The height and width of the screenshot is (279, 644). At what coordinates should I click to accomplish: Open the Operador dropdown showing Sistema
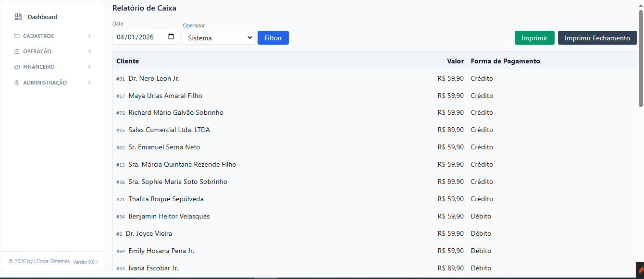(x=218, y=38)
